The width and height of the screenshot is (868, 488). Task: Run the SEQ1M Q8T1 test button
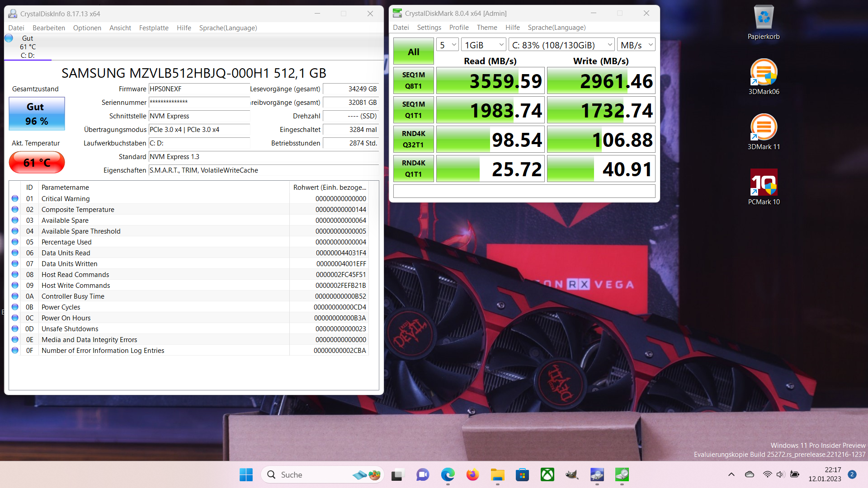(413, 80)
